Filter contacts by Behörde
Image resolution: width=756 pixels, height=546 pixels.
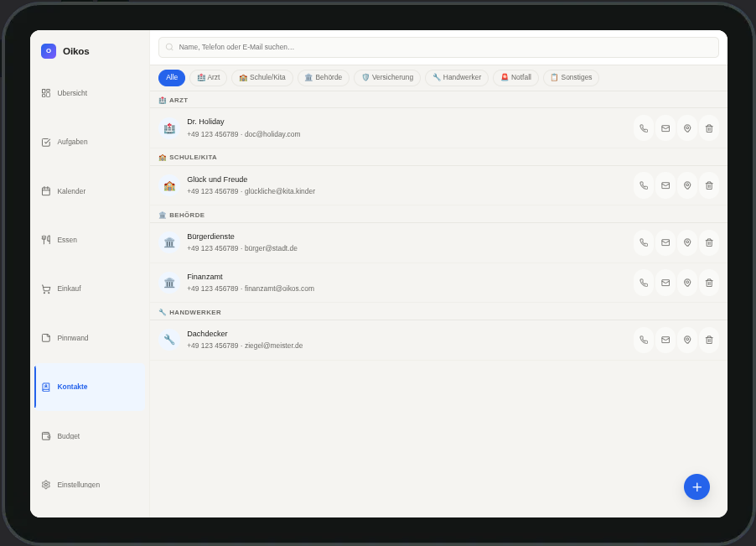[x=323, y=78]
